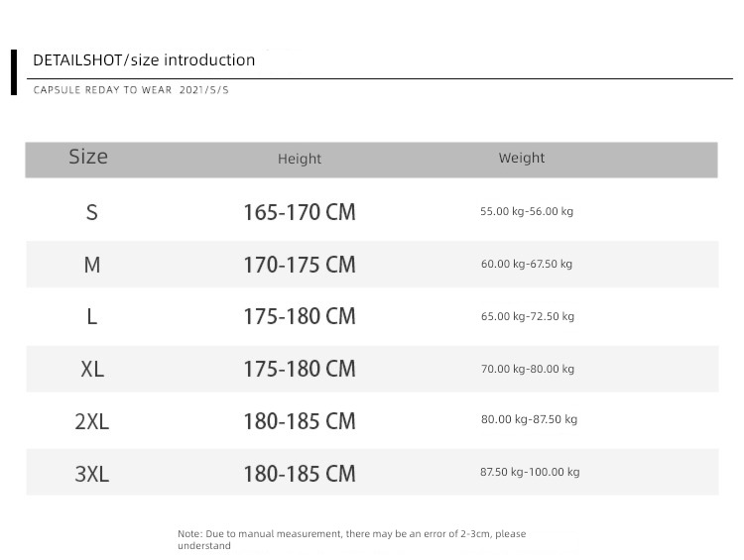Click the manual measurement note text

[x=351, y=539]
